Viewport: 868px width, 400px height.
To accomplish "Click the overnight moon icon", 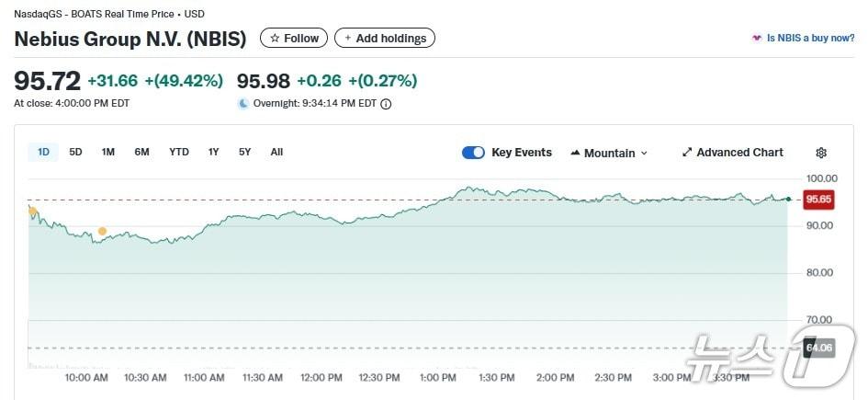I will 243,104.
